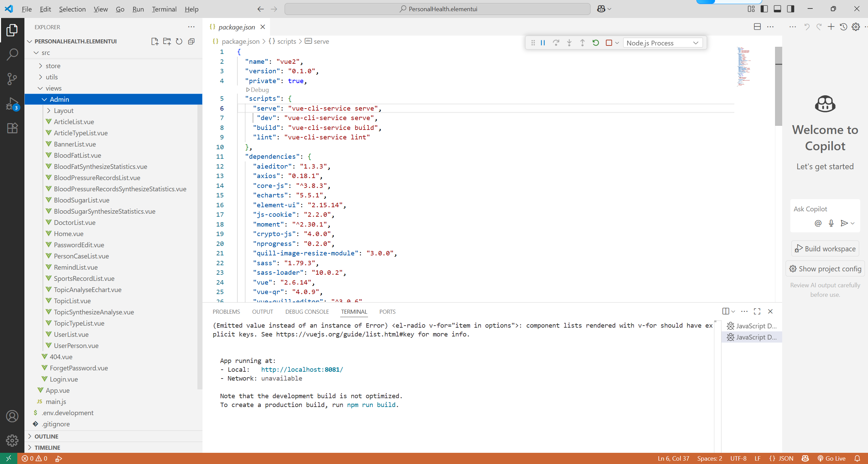Split the terminal
Screen dimensions: 868x464
(x=726, y=311)
